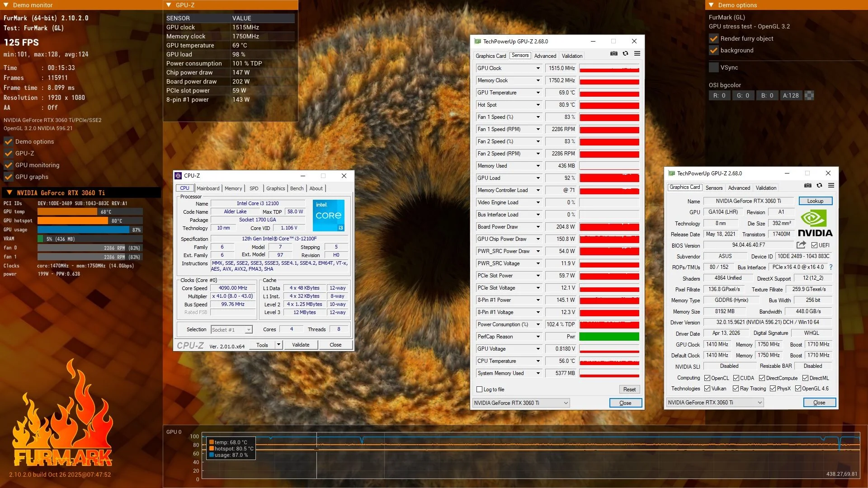
Task: Toggle the GPU graphs checkbox
Action: [8, 177]
